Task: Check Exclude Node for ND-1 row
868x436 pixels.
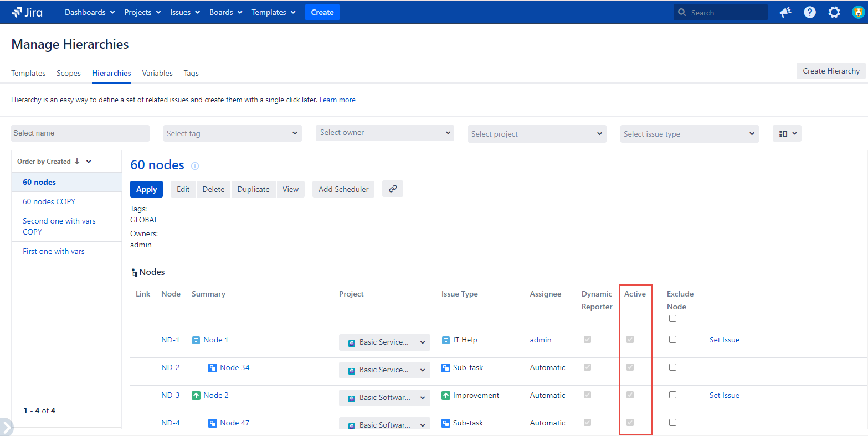Action: (x=672, y=340)
